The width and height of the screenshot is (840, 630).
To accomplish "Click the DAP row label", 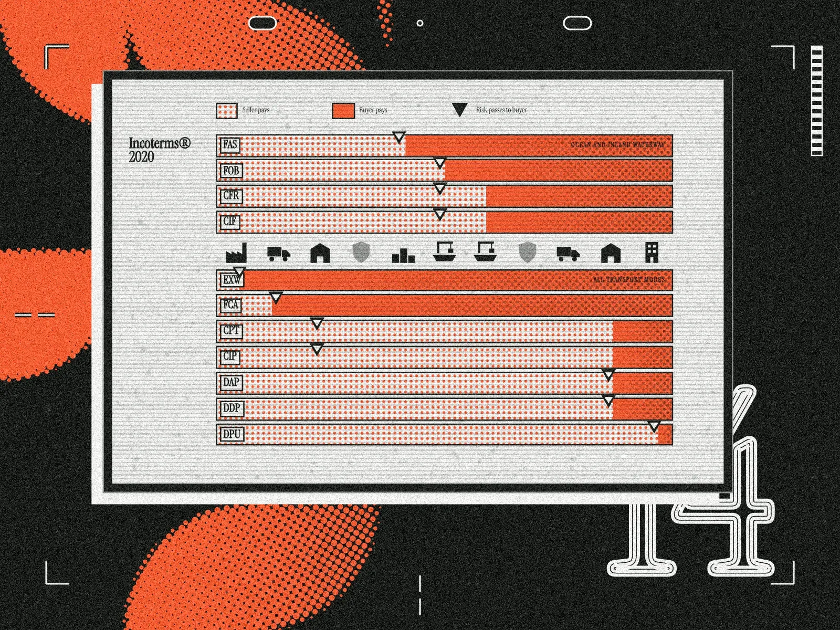I will pos(231,382).
